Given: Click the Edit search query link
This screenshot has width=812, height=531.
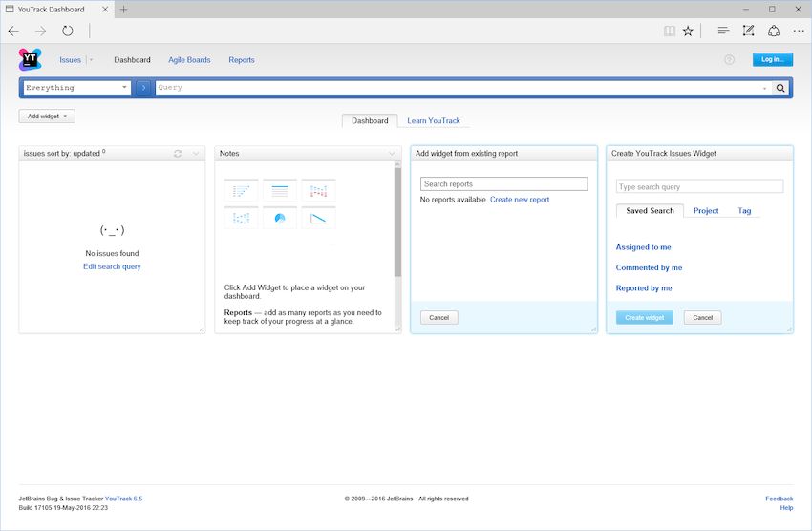Looking at the screenshot, I should [x=112, y=266].
